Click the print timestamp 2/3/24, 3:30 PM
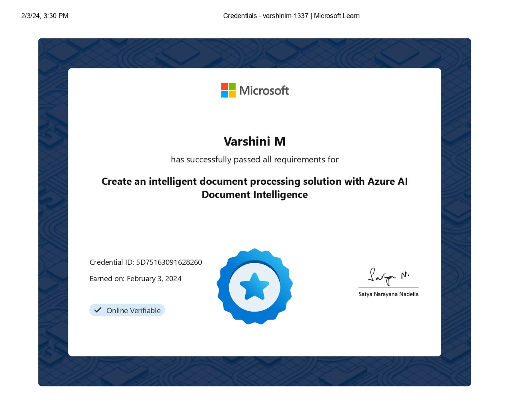 tap(45, 16)
